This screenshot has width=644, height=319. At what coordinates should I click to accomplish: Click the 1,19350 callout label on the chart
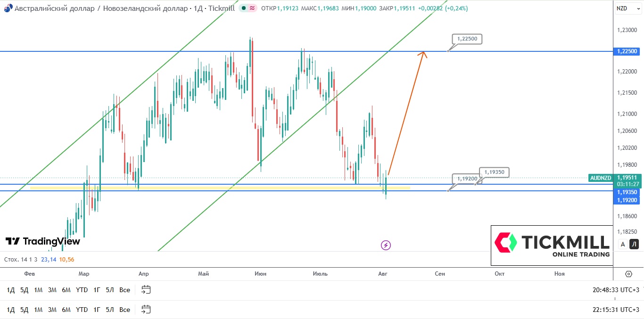click(495, 172)
